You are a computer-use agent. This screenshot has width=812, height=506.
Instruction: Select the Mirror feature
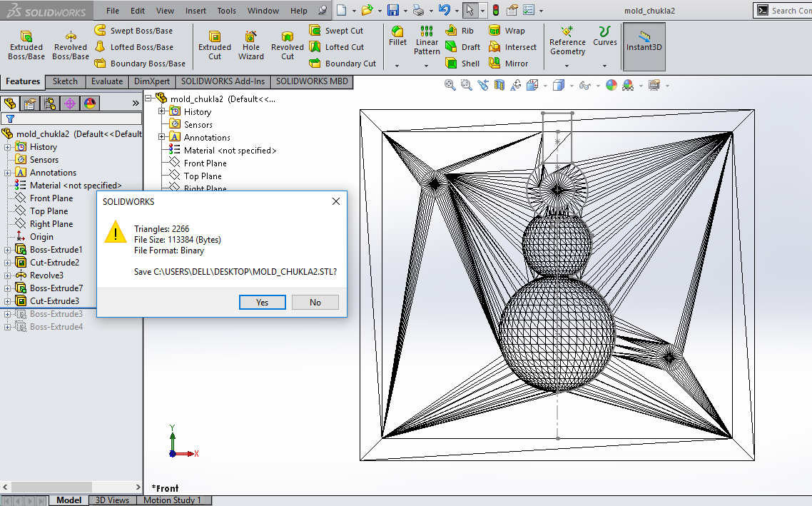[x=509, y=64]
